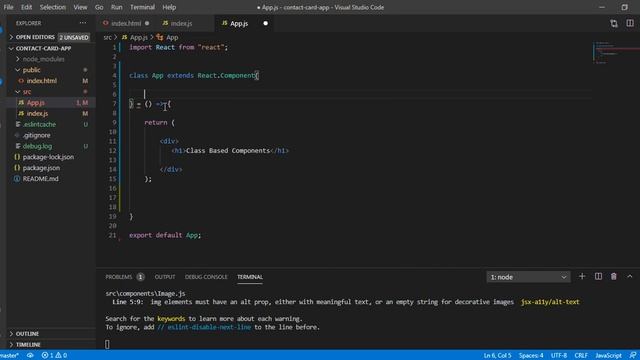Open the Help menu
The height and width of the screenshot is (360, 640).
click(x=169, y=7)
